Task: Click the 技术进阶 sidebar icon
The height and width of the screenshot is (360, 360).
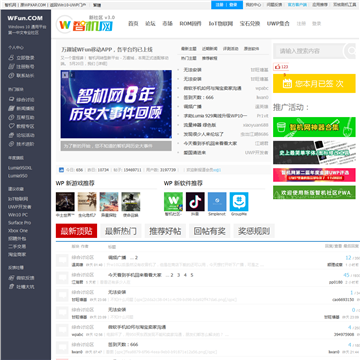Action: click(x=11, y=144)
